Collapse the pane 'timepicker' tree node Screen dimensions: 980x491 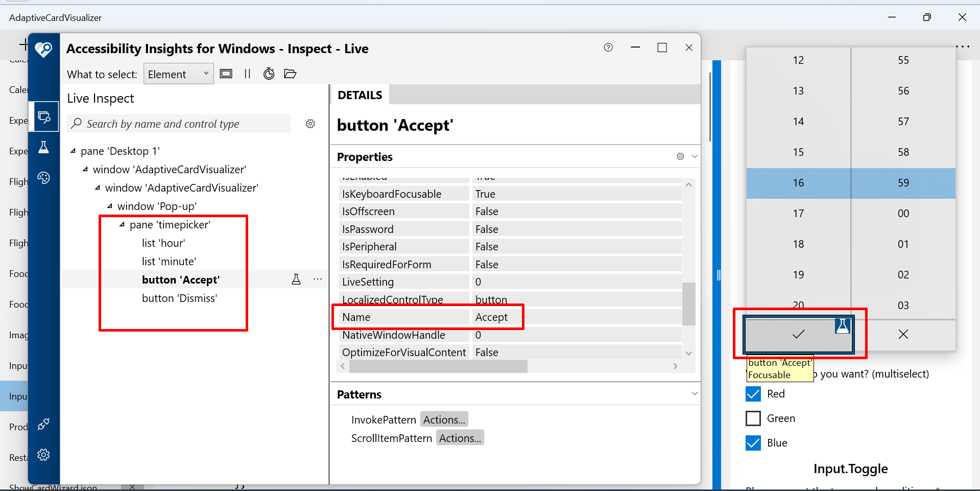coord(121,224)
